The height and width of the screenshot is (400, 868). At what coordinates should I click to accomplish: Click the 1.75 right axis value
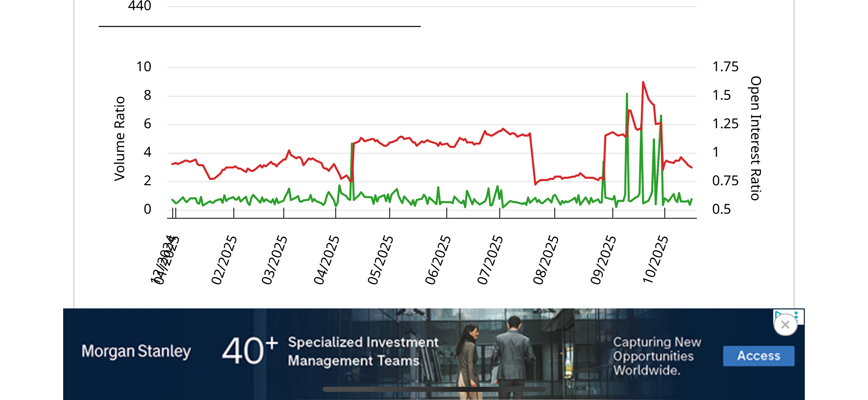coord(725,67)
